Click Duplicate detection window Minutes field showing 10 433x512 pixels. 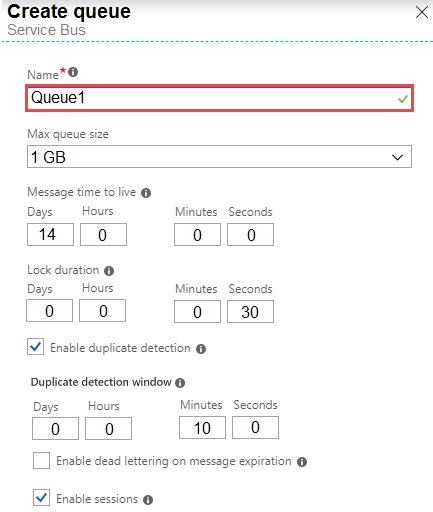[202, 428]
